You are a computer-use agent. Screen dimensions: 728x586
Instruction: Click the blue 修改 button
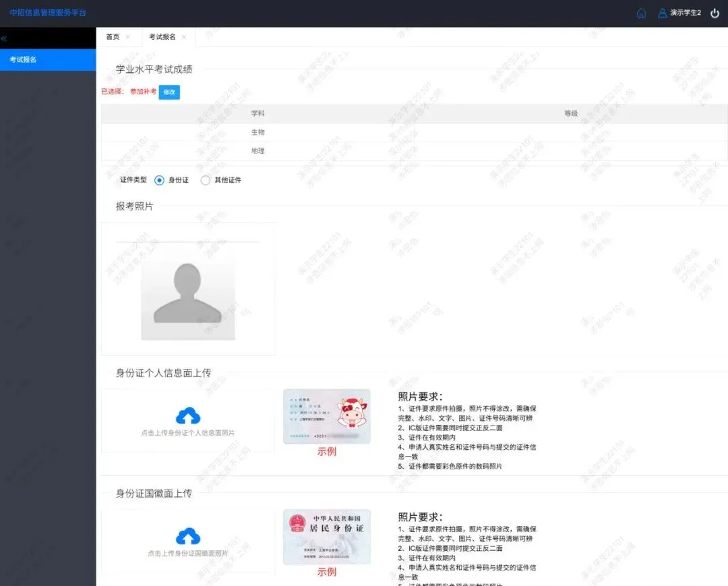(x=169, y=92)
